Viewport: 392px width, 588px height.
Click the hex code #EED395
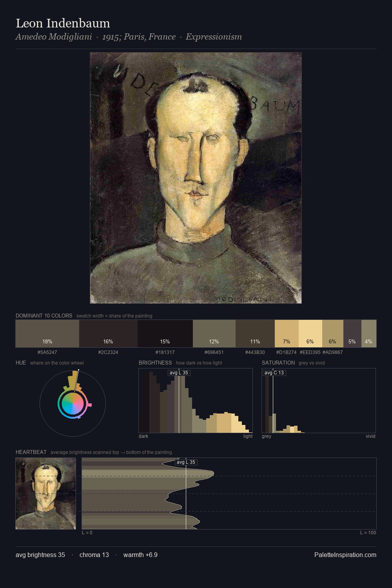[310, 352]
